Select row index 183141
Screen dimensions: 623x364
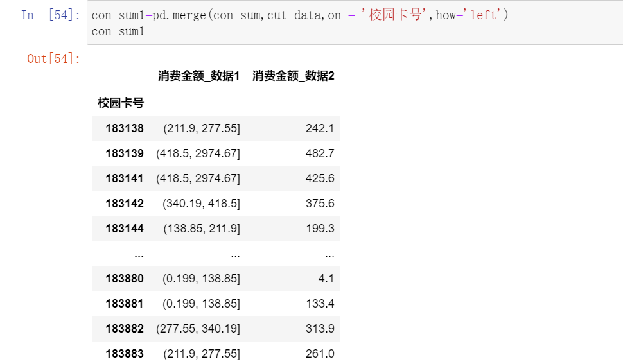coord(125,178)
